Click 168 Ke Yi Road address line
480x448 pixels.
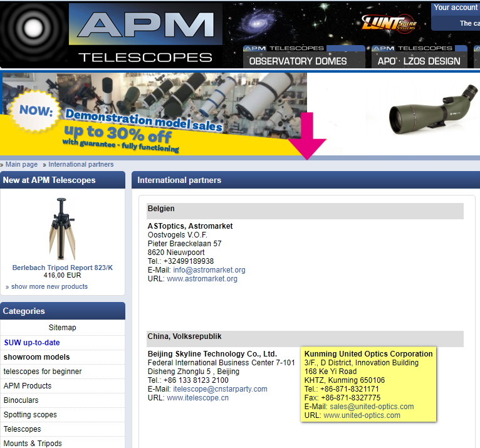[330, 371]
